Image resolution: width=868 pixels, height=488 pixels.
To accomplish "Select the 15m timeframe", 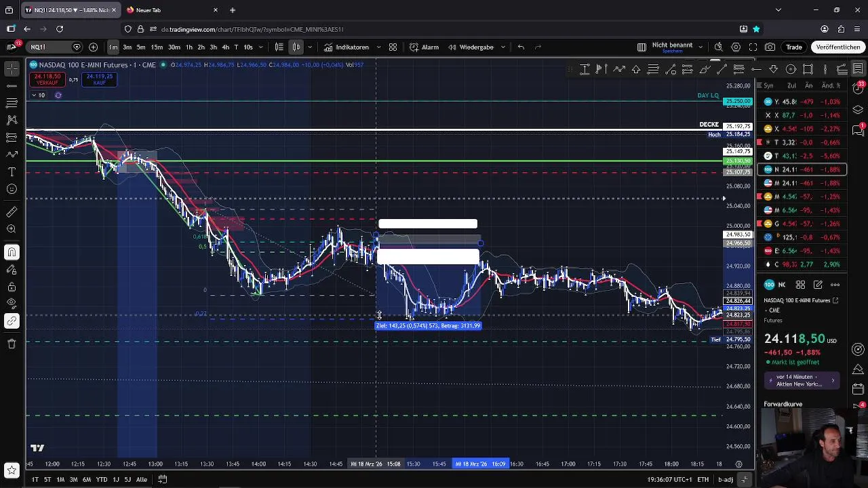I will tap(157, 47).
